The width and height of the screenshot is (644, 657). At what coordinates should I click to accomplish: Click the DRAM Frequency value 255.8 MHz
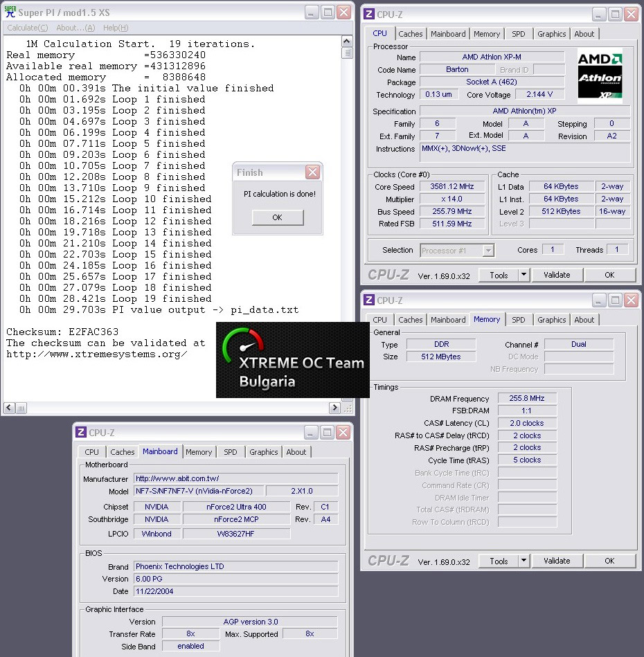coord(527,398)
